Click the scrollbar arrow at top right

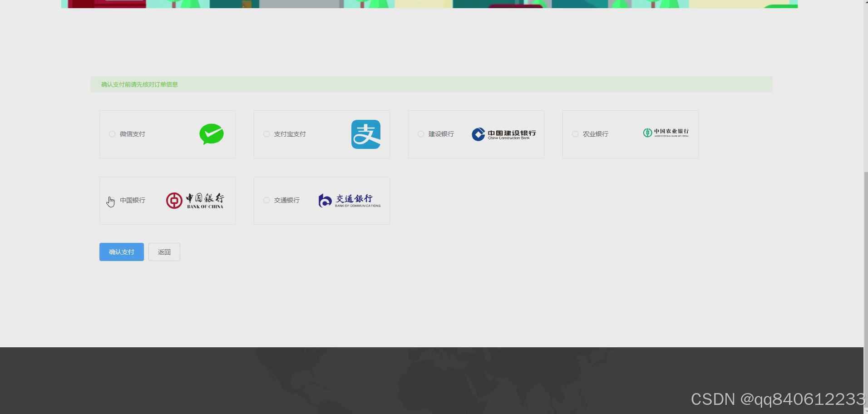(865, 3)
